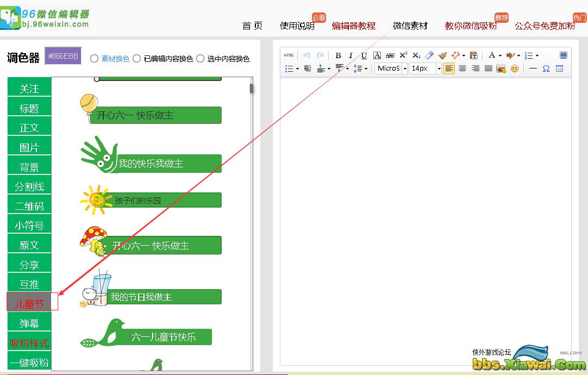The image size is (588, 375).
Task: Open the font family dropdown
Action: click(x=405, y=68)
